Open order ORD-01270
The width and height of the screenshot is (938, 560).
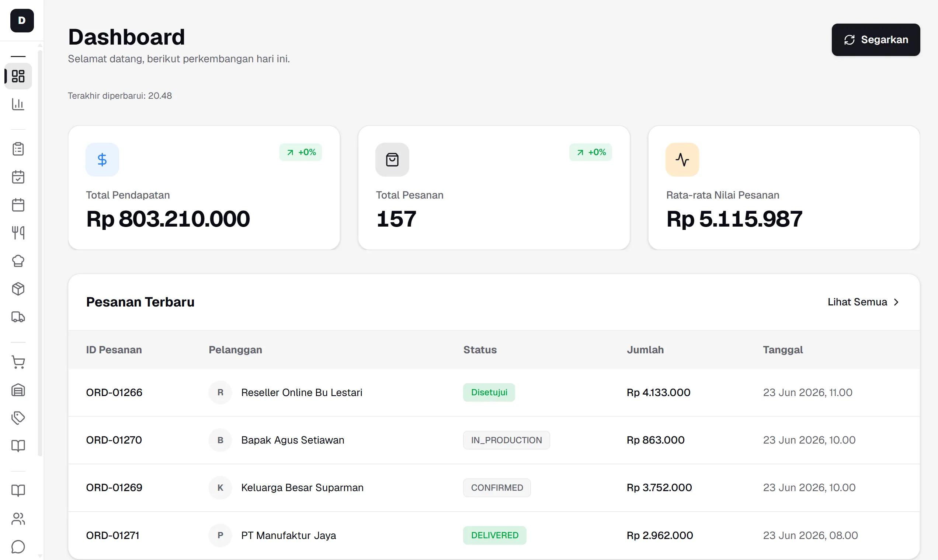click(114, 440)
